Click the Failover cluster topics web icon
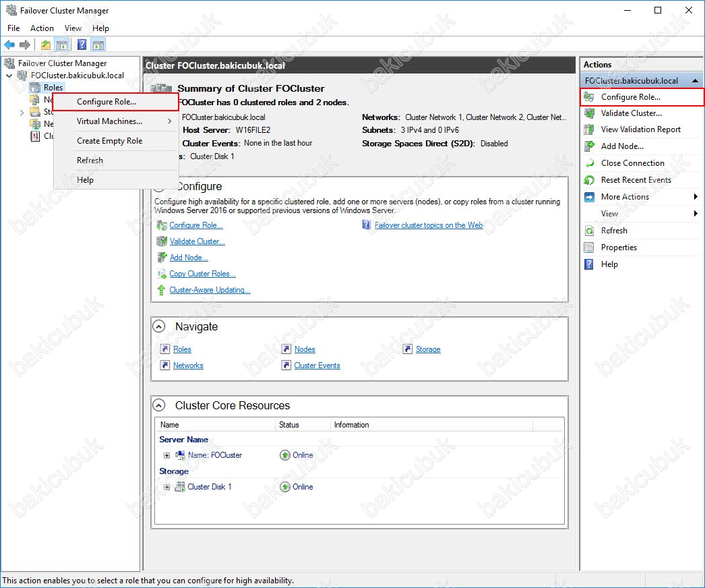Image resolution: width=705 pixels, height=588 pixels. pos(367,225)
